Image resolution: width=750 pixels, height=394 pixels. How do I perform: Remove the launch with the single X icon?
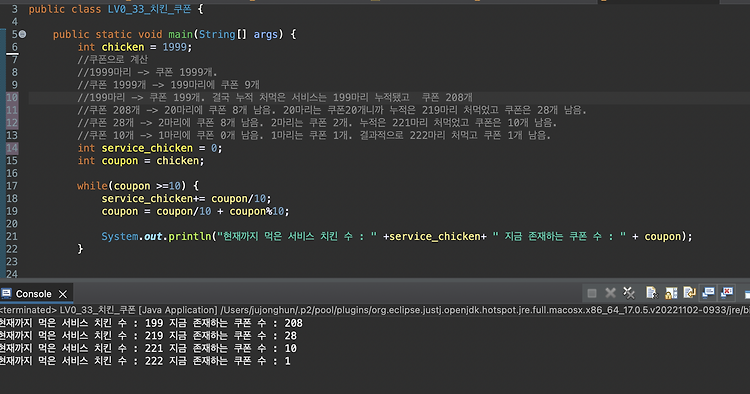click(x=610, y=293)
